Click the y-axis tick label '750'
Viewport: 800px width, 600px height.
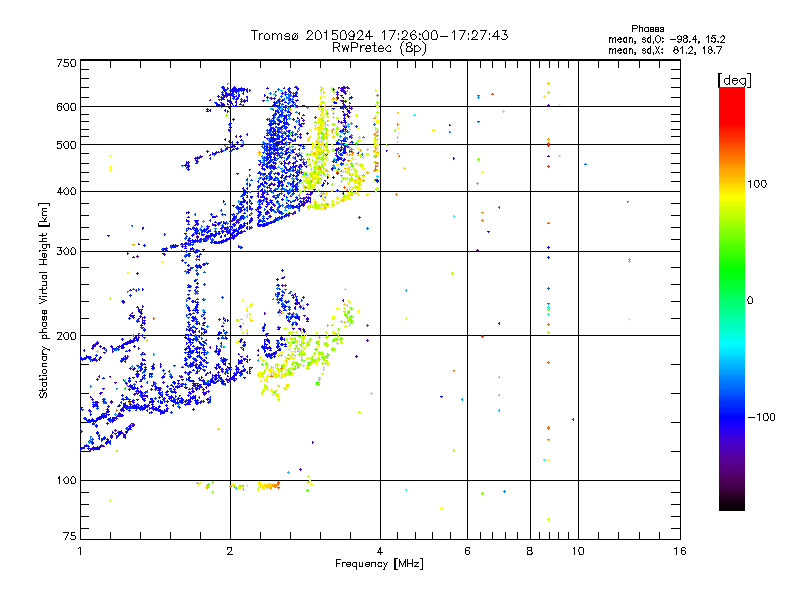[x=67, y=63]
